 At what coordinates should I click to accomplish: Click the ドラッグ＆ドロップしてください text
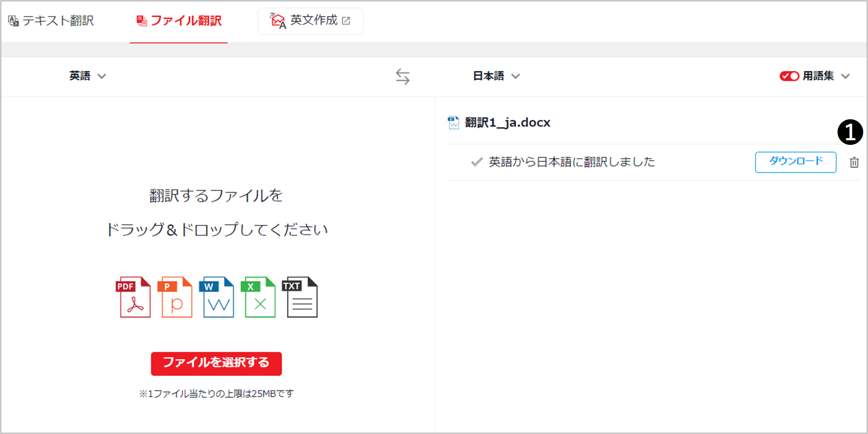pyautogui.click(x=217, y=230)
